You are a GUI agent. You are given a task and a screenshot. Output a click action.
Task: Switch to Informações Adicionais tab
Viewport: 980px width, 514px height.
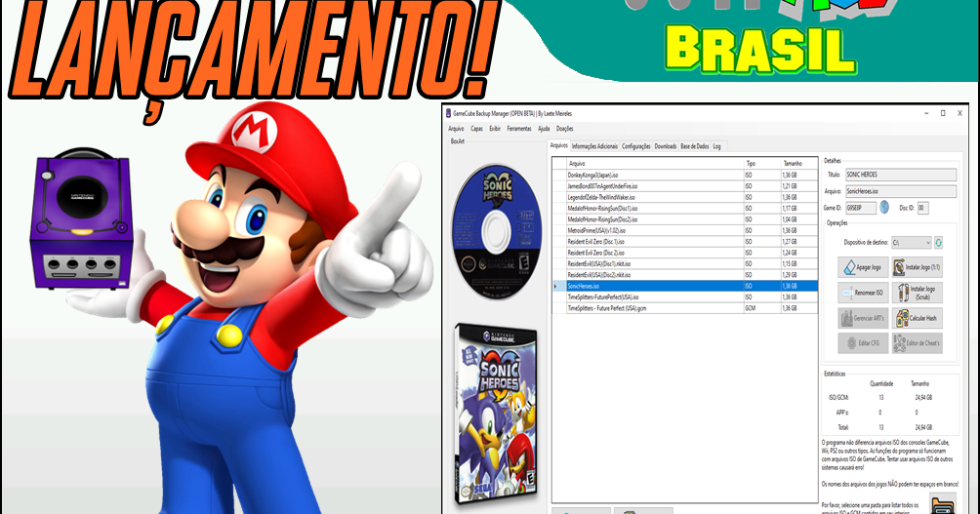[x=594, y=146]
